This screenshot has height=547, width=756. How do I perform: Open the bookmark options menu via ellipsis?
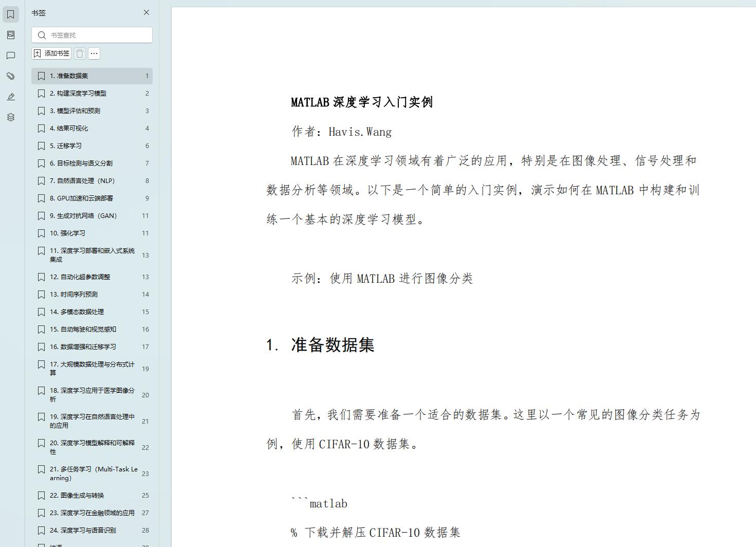coord(94,53)
